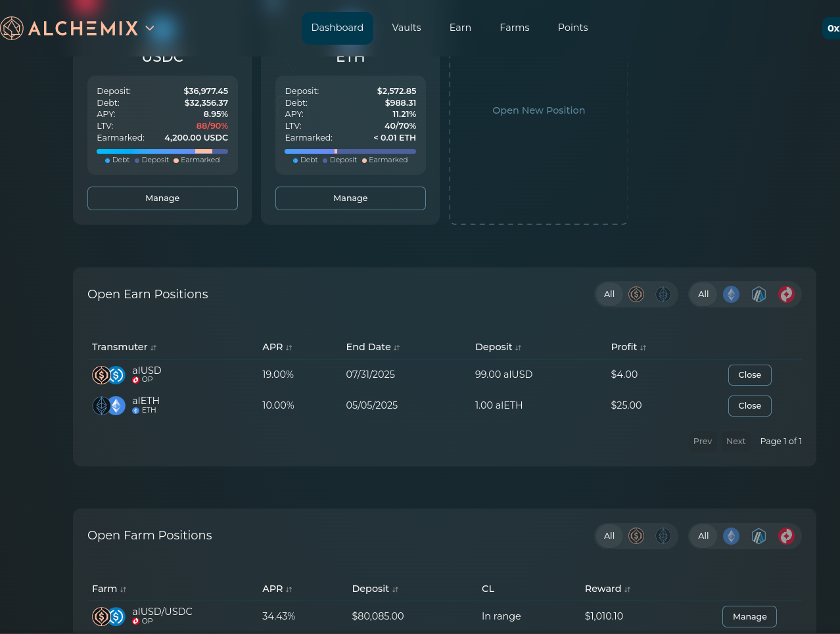
Task: Filter Earn positions by Arbitrum chain icon
Action: coord(758,294)
